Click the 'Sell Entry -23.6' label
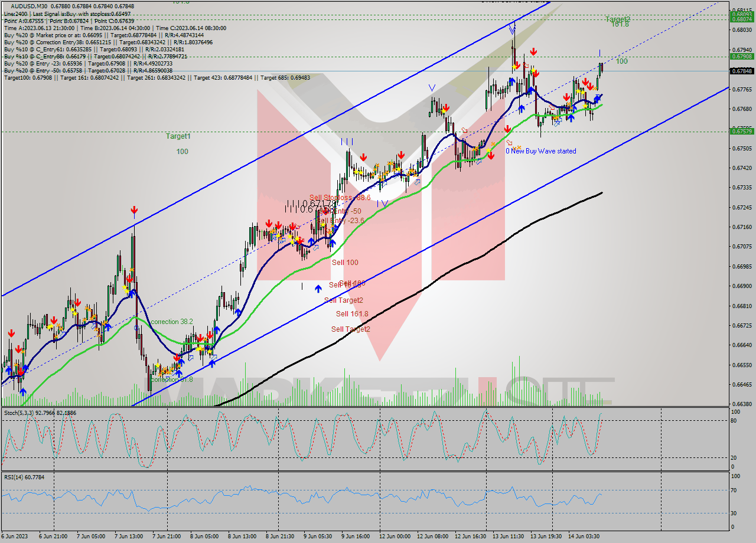 (340, 221)
